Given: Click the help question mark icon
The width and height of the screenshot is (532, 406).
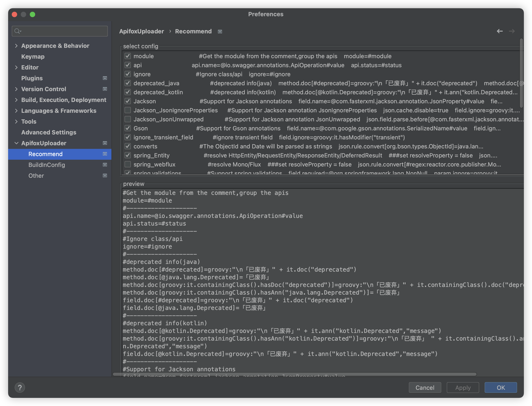Looking at the screenshot, I should point(20,388).
